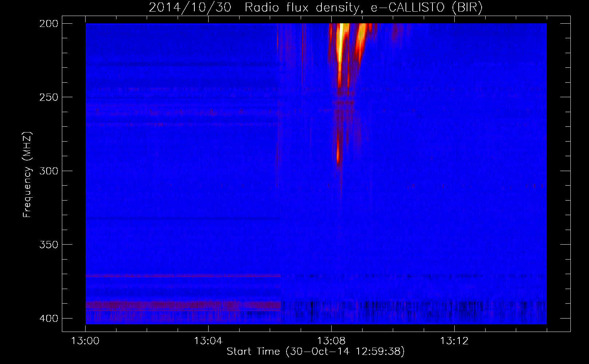Click the "Frequency (MHZ)" axis label

pyautogui.click(x=27, y=174)
